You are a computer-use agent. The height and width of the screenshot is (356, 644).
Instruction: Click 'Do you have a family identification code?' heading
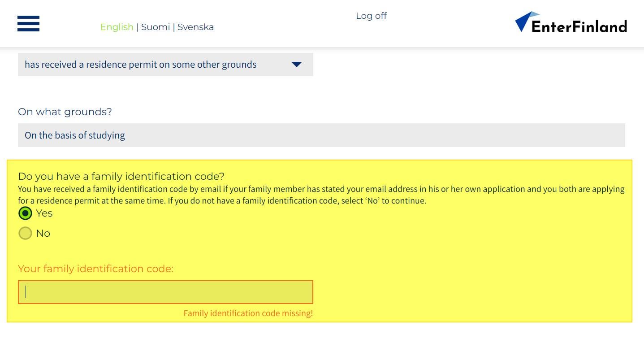(121, 176)
